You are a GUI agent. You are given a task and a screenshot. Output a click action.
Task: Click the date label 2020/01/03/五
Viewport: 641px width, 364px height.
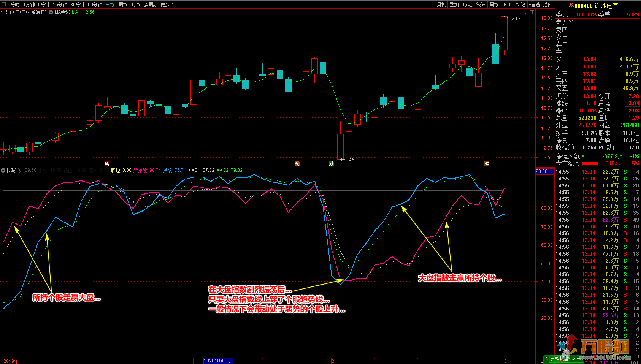click(x=218, y=361)
